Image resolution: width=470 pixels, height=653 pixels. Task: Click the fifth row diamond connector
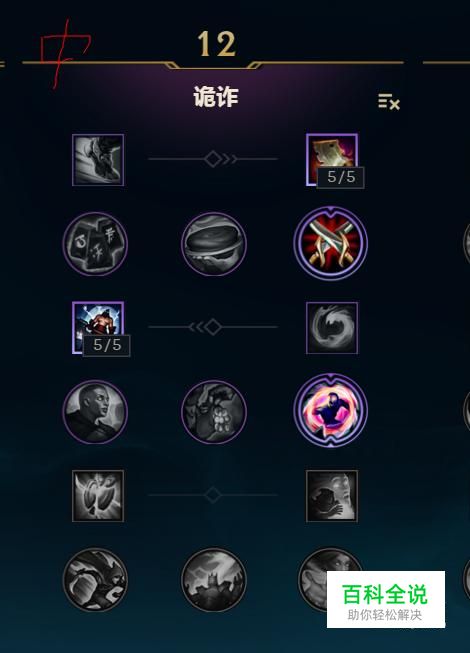213,495
